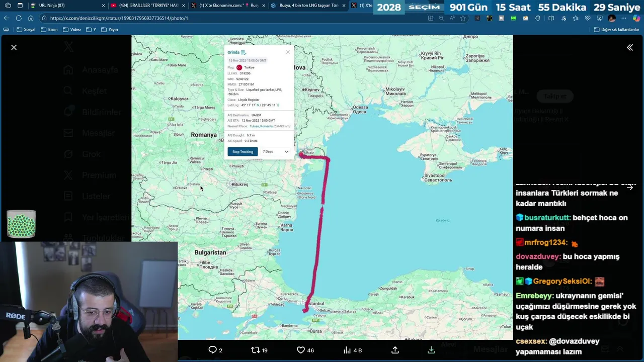Close the Rusya, 4 bin ton LNG tab
The image size is (644, 362).
click(344, 6)
